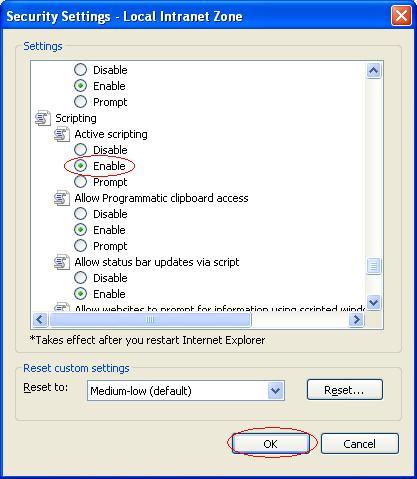Image resolution: width=417 pixels, height=479 pixels.
Task: Click the Active scripting script icon
Action: 62,134
